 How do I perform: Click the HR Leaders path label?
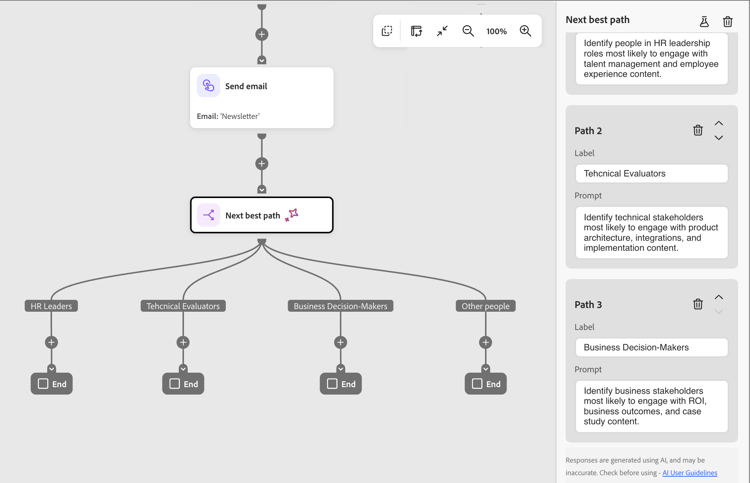click(x=51, y=306)
